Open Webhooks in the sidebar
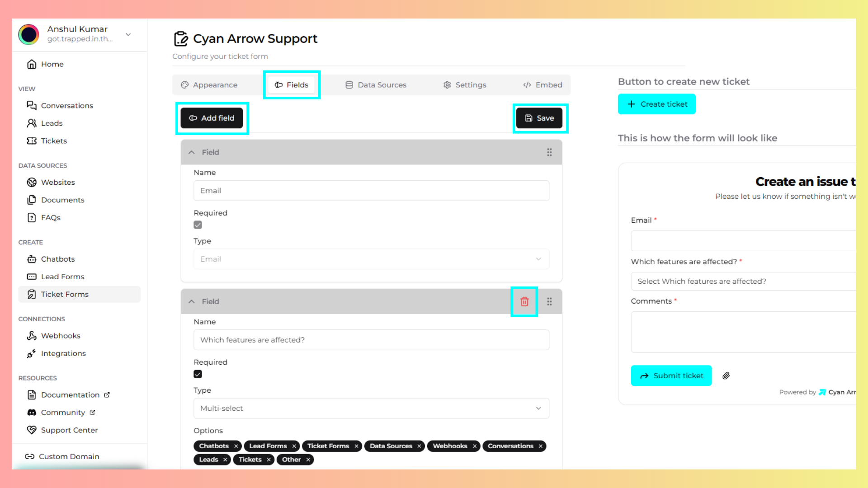 [x=61, y=336]
